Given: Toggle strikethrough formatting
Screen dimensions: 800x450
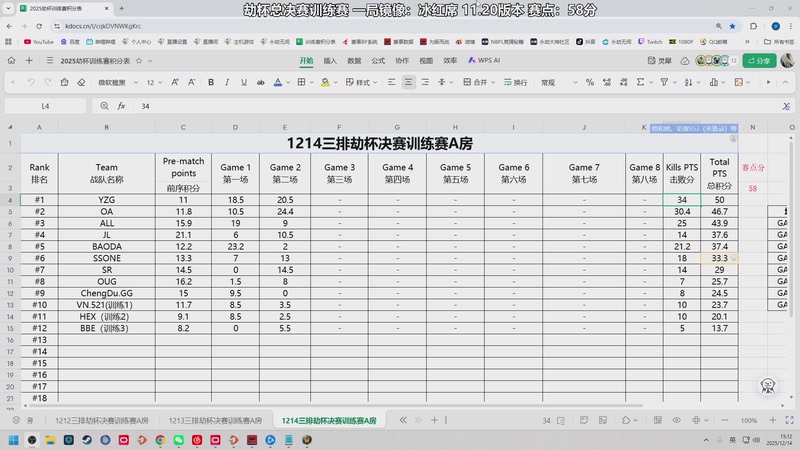Looking at the screenshot, I should [261, 82].
